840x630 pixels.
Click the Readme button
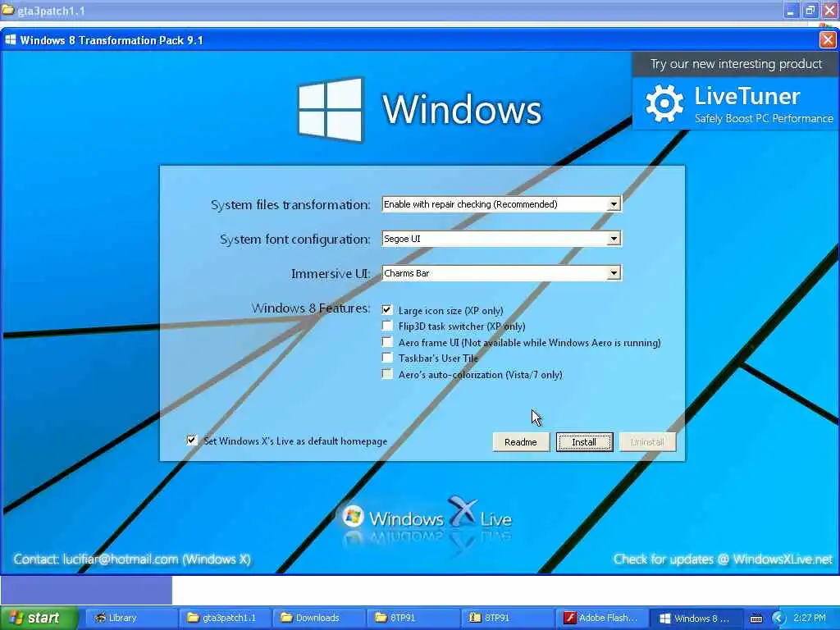tap(521, 442)
